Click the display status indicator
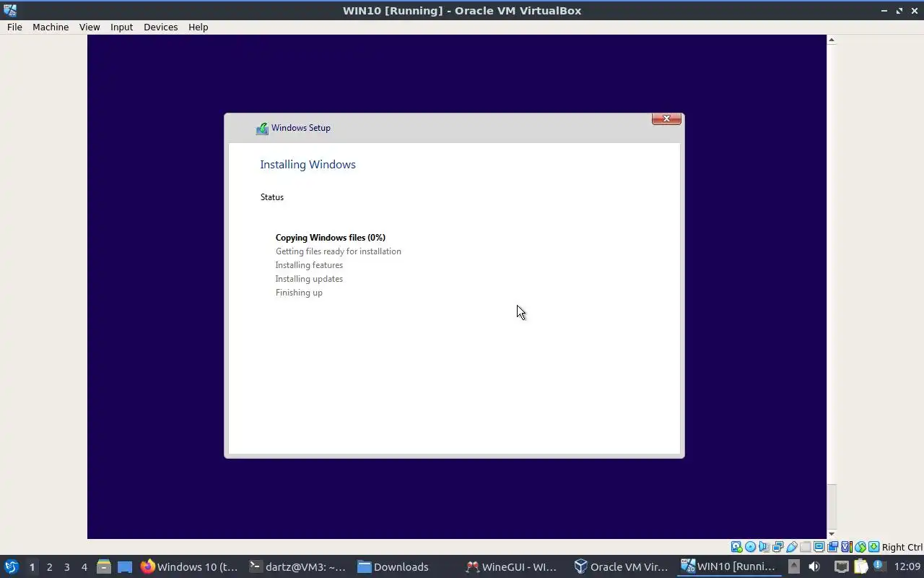This screenshot has height=578, width=924. pyautogui.click(x=819, y=547)
